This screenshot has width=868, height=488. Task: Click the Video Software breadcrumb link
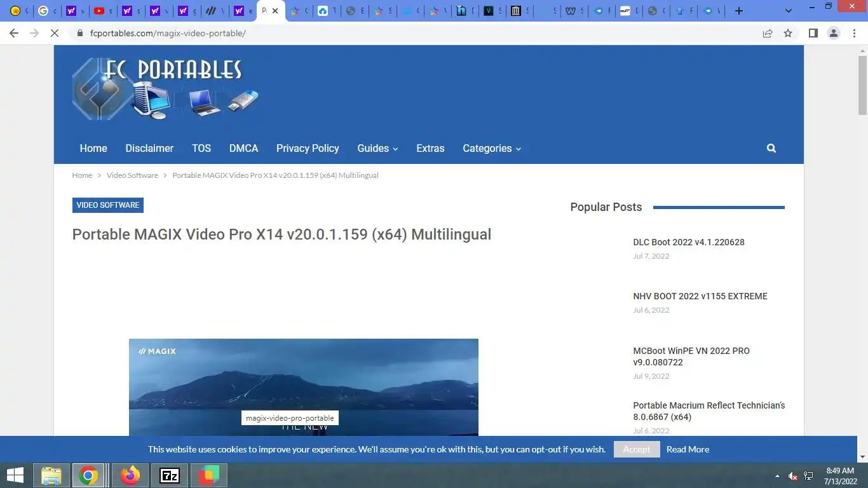pos(132,175)
